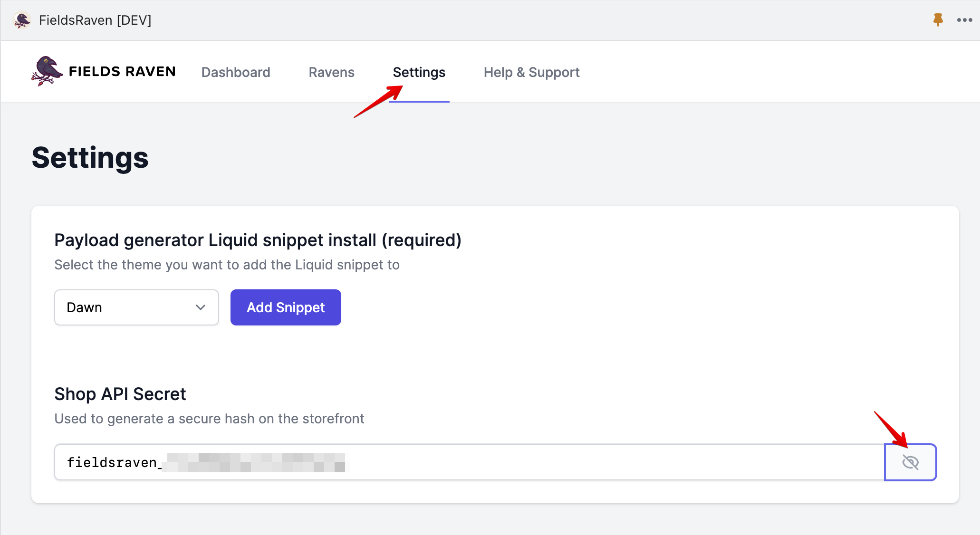Open the Dawn theme dropdown
Screen dimensions: 980x535
point(136,307)
